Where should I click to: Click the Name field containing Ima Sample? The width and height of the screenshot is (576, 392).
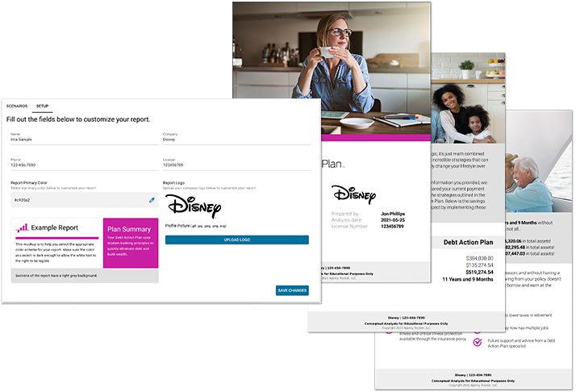(x=81, y=140)
